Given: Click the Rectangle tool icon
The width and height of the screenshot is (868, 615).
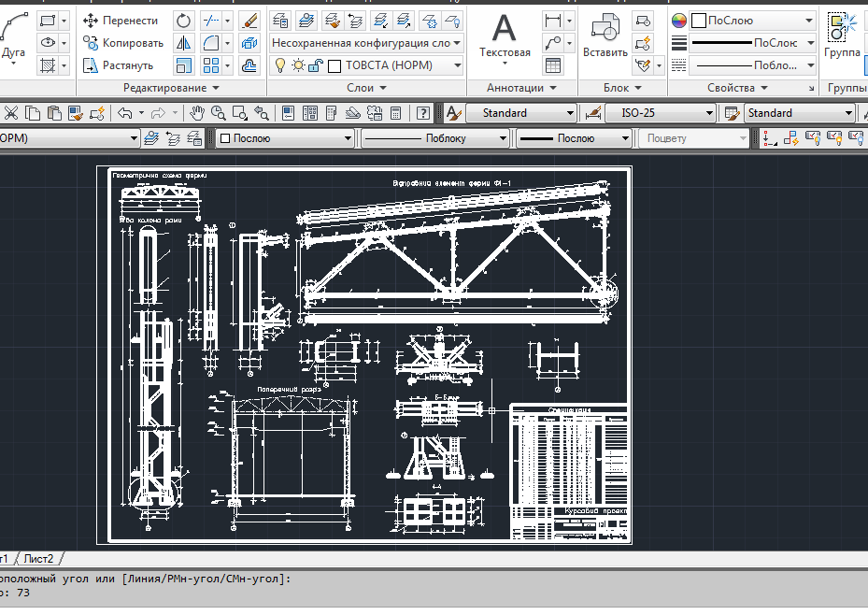Looking at the screenshot, I should (48, 21).
